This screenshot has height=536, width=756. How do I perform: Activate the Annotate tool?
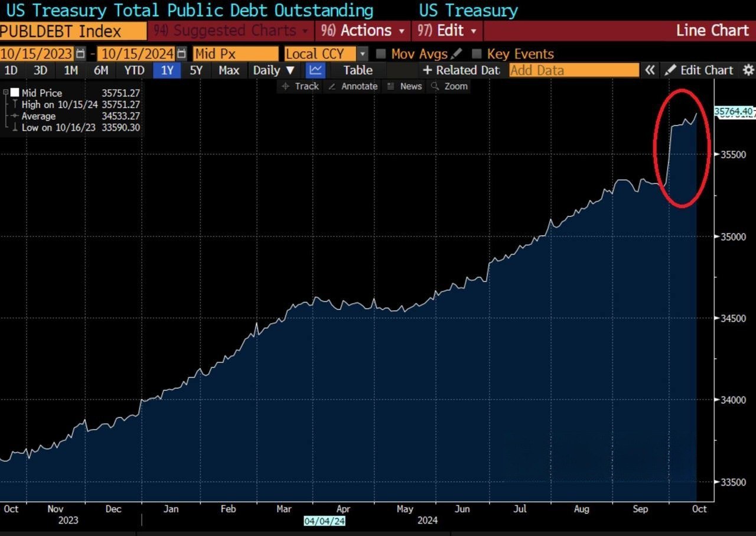tap(353, 86)
